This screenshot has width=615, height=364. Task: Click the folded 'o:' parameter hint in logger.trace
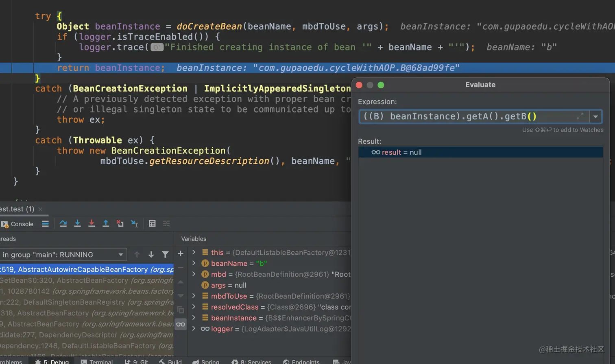[157, 48]
